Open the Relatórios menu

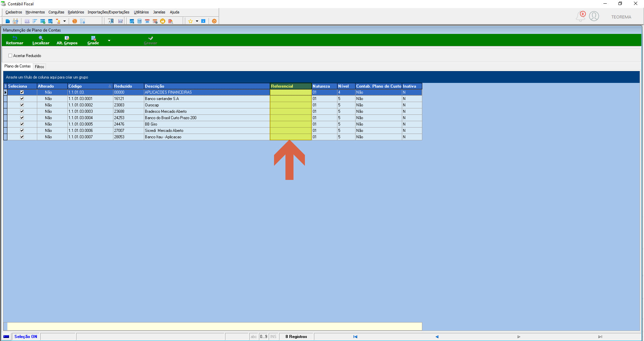pos(76,12)
